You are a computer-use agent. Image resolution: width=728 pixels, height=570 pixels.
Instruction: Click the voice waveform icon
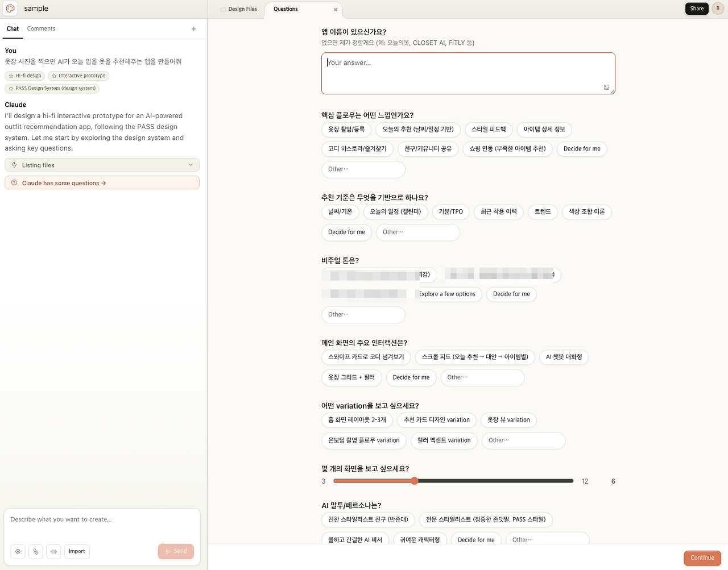(x=53, y=551)
